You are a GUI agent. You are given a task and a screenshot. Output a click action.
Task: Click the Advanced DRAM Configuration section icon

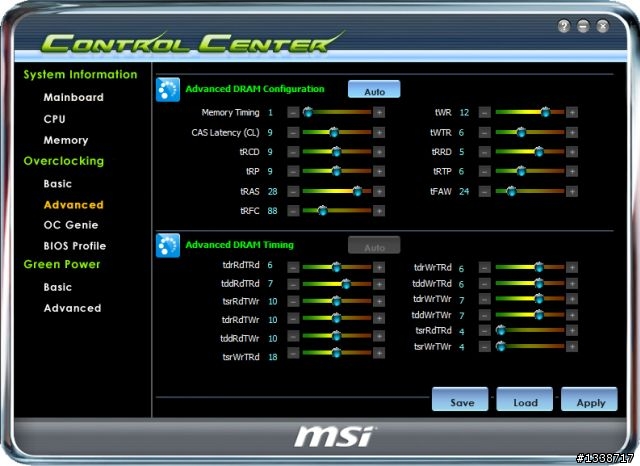point(168,89)
